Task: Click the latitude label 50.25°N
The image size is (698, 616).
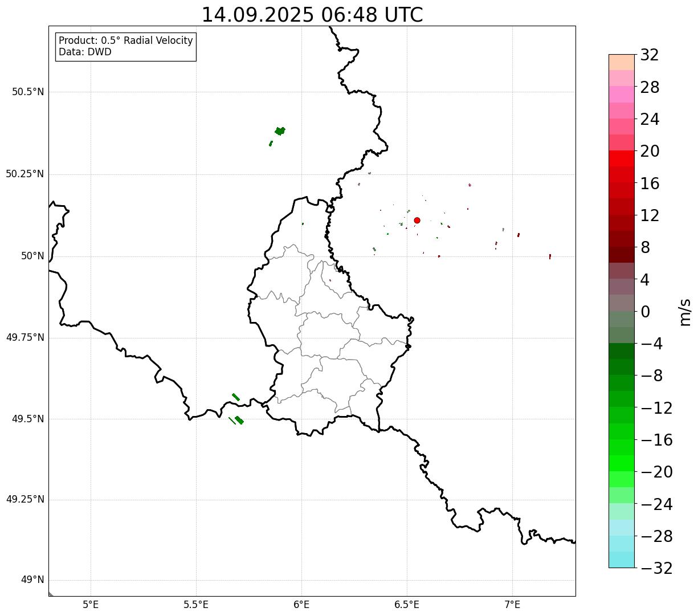Action: coord(25,174)
